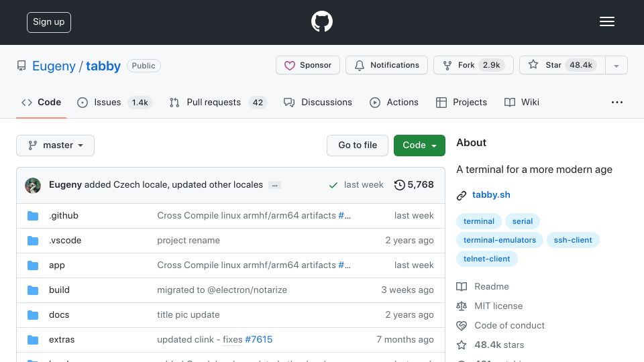Open the tabby repository name link

click(x=103, y=66)
